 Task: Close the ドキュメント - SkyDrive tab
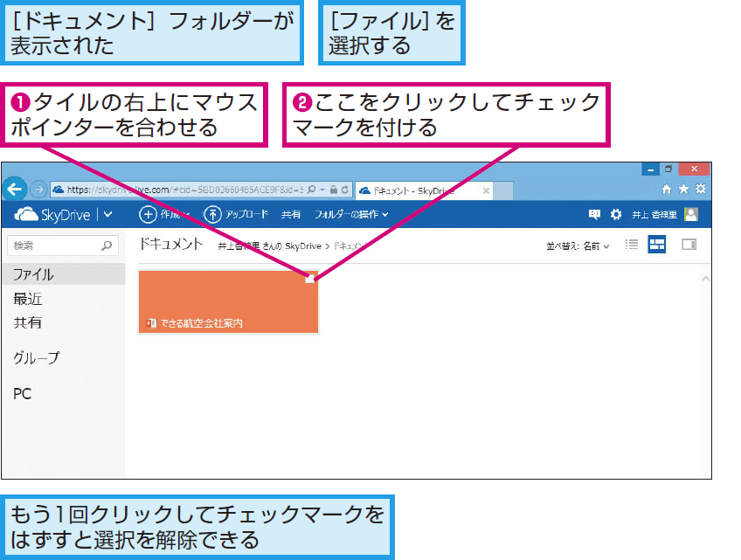pos(486,191)
